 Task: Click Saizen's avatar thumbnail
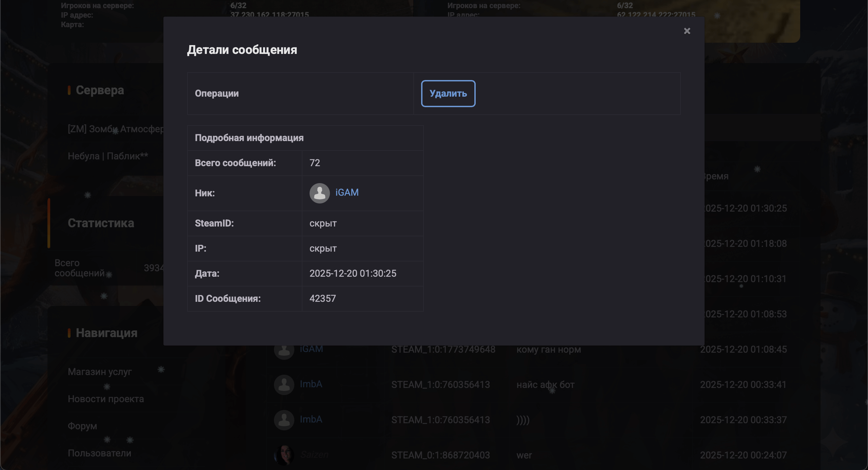284,455
